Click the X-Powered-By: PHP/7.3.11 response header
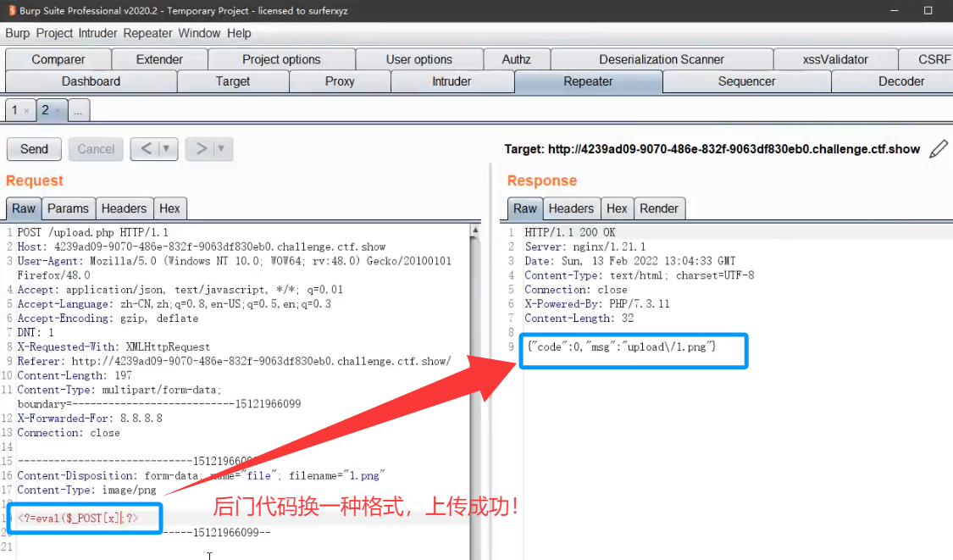Screen dimensions: 953x560 pyautogui.click(x=597, y=304)
